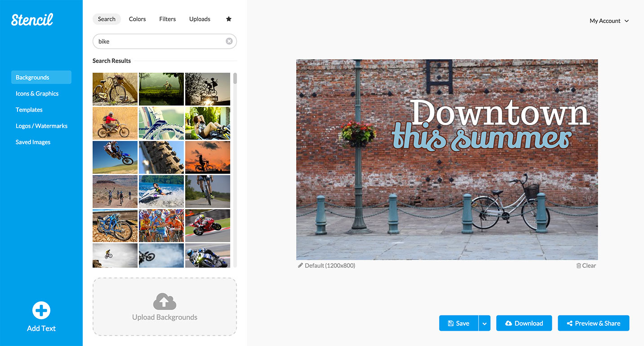This screenshot has width=644, height=346.
Task: Open the Uploads tab
Action: point(200,19)
